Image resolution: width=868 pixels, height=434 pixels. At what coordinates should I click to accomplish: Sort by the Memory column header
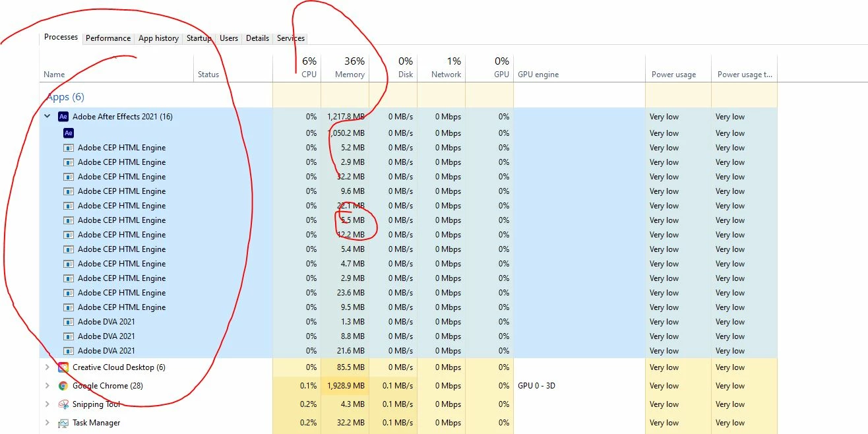point(345,68)
